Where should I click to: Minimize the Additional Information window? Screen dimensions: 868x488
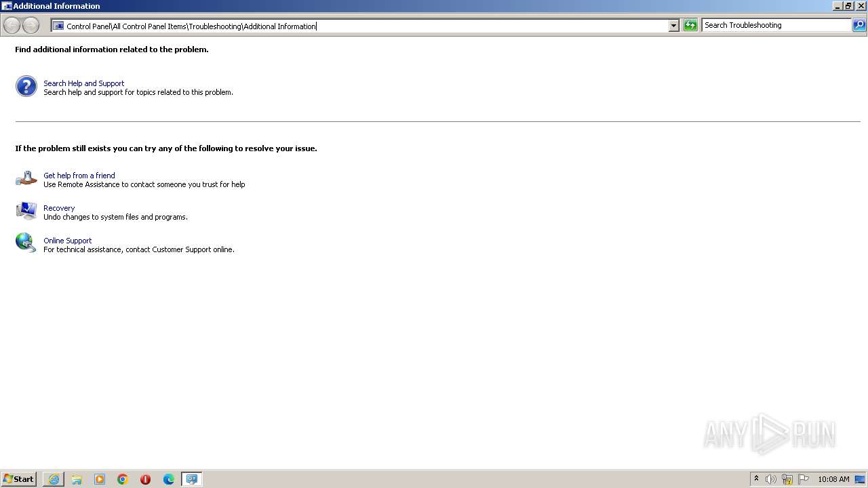point(837,6)
